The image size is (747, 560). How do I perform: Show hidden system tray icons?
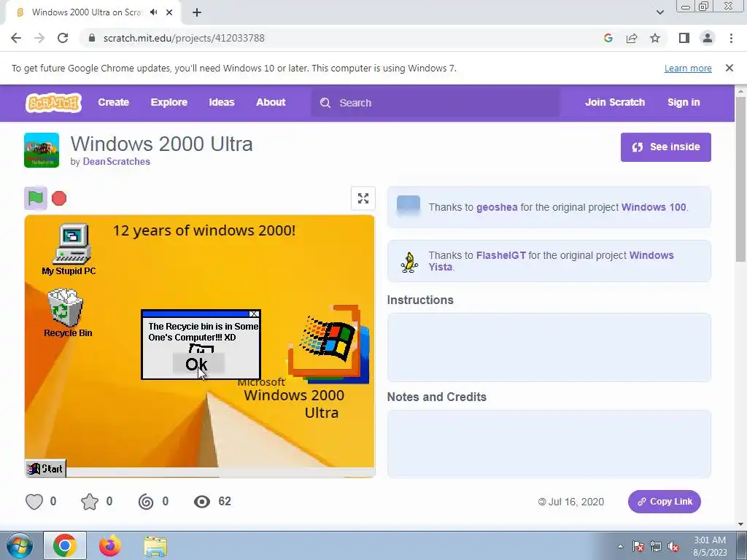point(620,546)
